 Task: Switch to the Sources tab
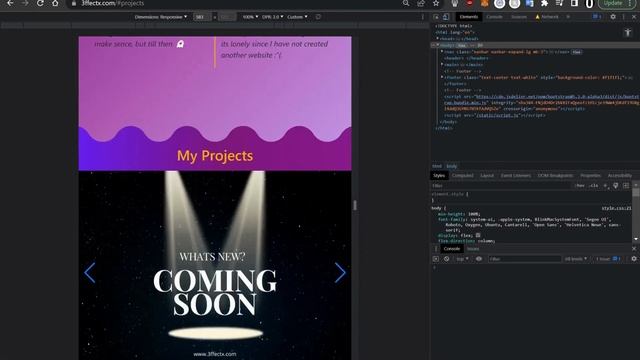[519, 17]
